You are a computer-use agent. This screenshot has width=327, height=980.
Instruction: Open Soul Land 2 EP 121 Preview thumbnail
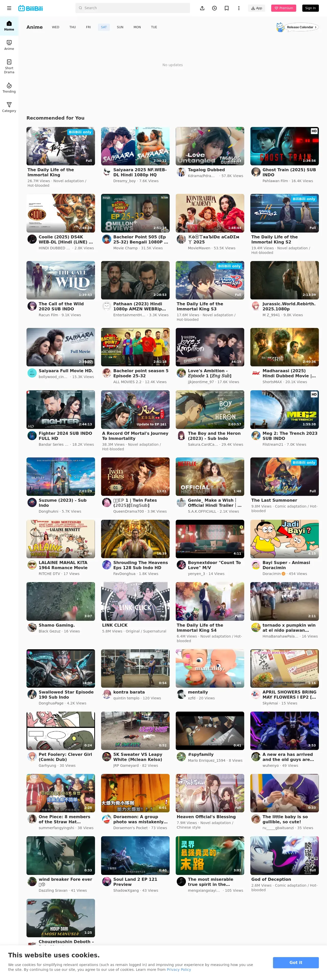coord(135,855)
